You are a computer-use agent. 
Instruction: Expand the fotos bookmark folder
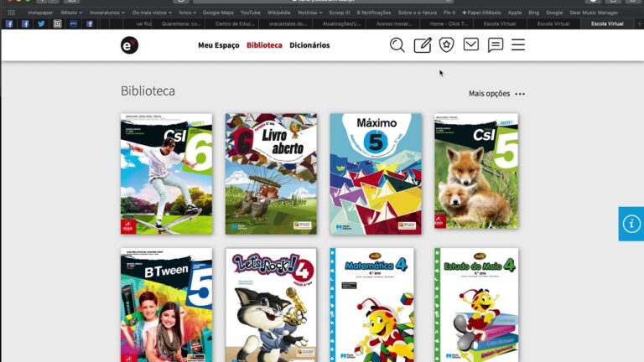click(187, 13)
